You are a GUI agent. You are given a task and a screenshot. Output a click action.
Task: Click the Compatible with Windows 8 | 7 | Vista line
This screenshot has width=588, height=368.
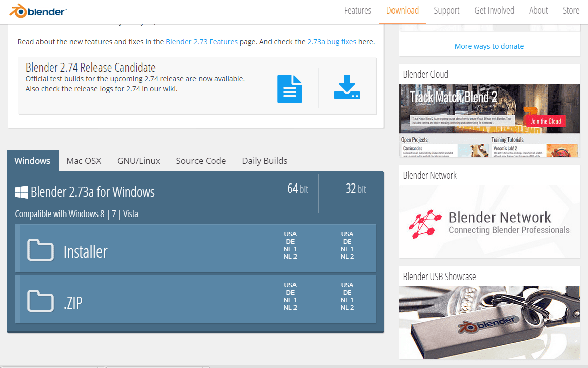click(x=76, y=214)
